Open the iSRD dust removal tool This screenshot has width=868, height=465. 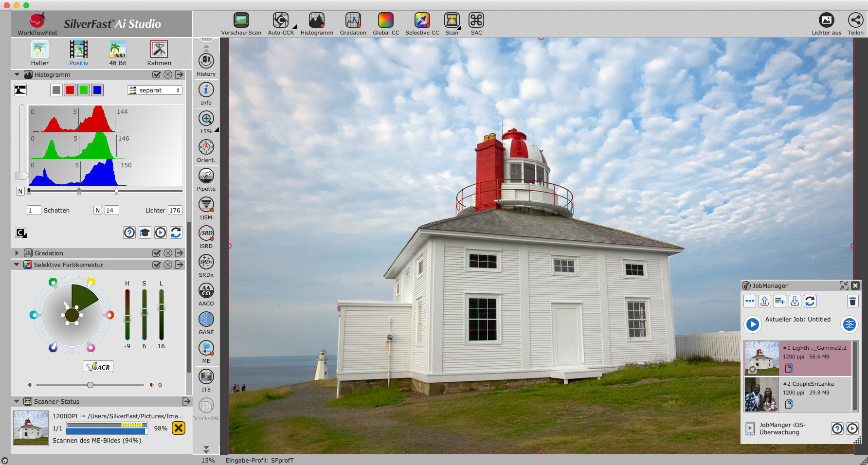point(206,233)
